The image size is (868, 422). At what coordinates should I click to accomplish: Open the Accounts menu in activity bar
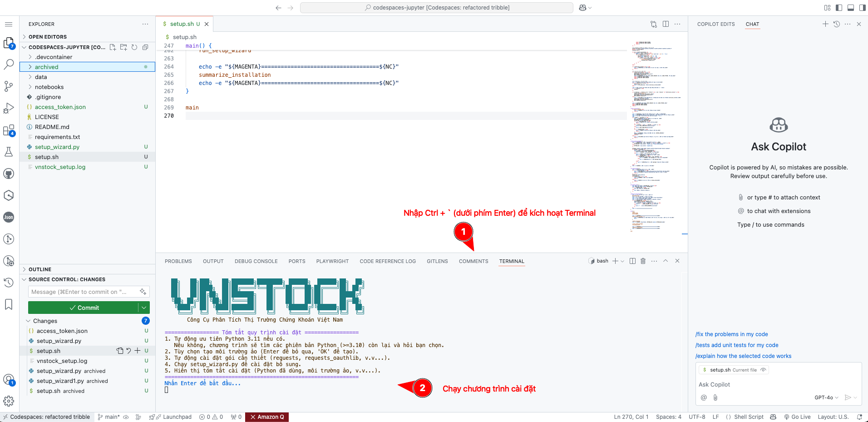tap(9, 379)
